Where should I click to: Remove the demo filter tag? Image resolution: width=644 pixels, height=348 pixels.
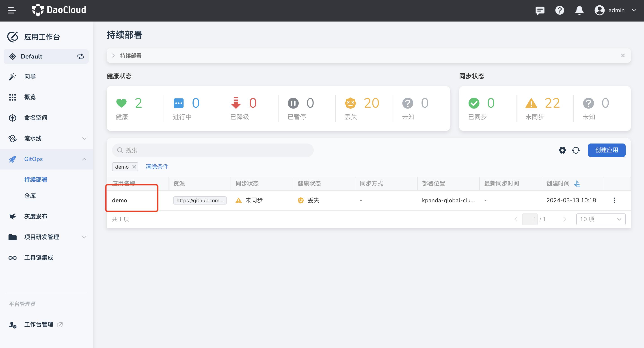pos(134,167)
